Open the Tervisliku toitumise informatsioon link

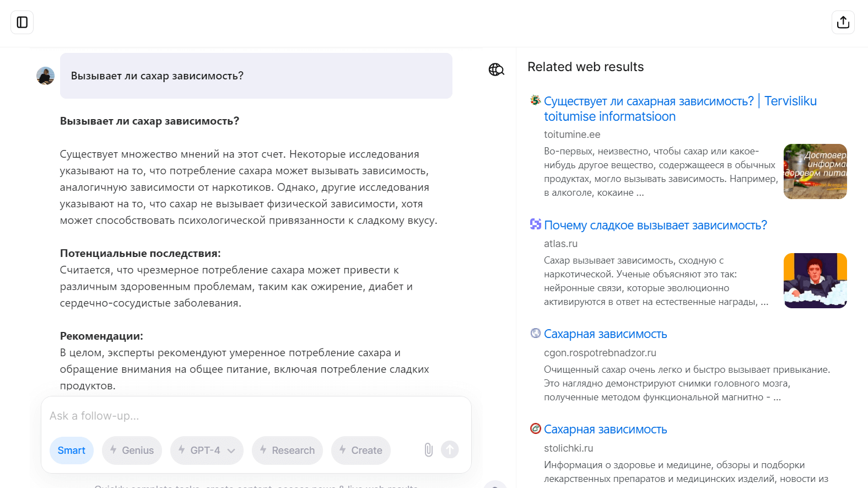tap(680, 109)
